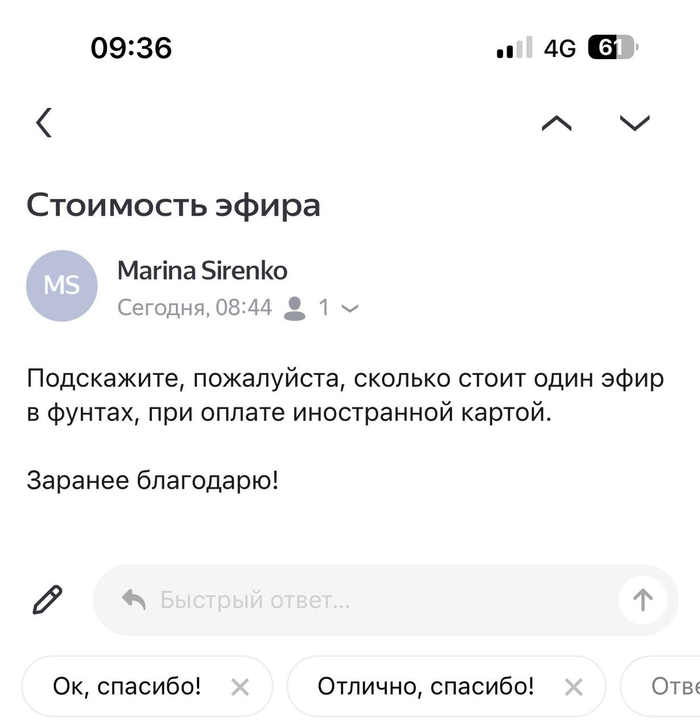Viewport: 700px width, 728px height.
Task: Tap the battery indicator in status bar
Action: tap(612, 47)
